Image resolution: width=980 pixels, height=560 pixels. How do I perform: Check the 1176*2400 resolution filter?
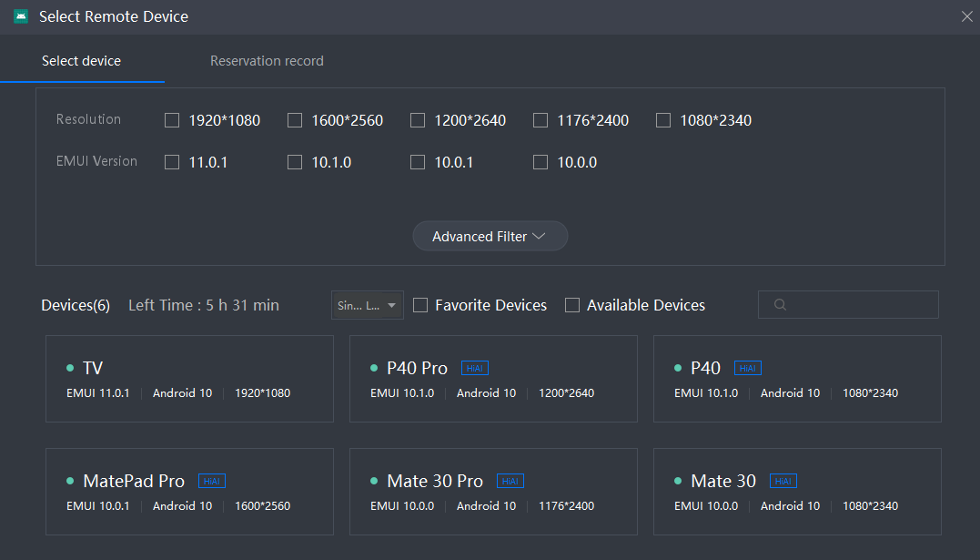coord(540,120)
